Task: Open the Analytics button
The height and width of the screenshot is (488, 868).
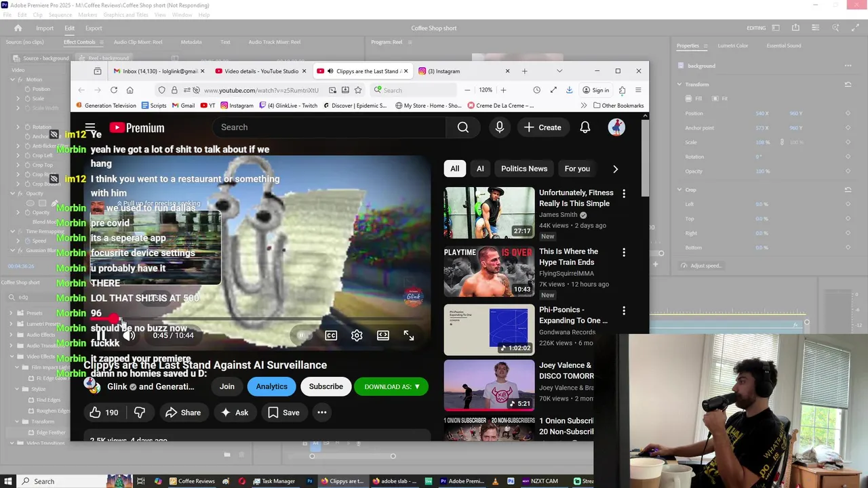Action: coord(271,386)
